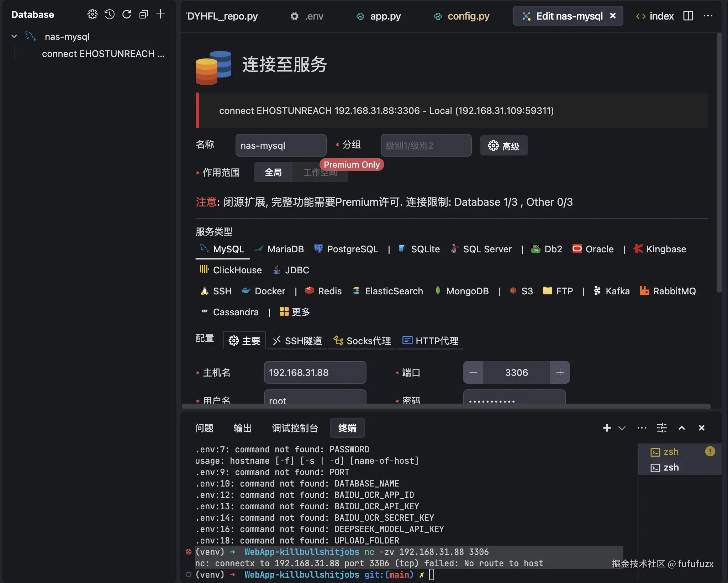
Task: Split the editor layout
Action: pos(688,16)
